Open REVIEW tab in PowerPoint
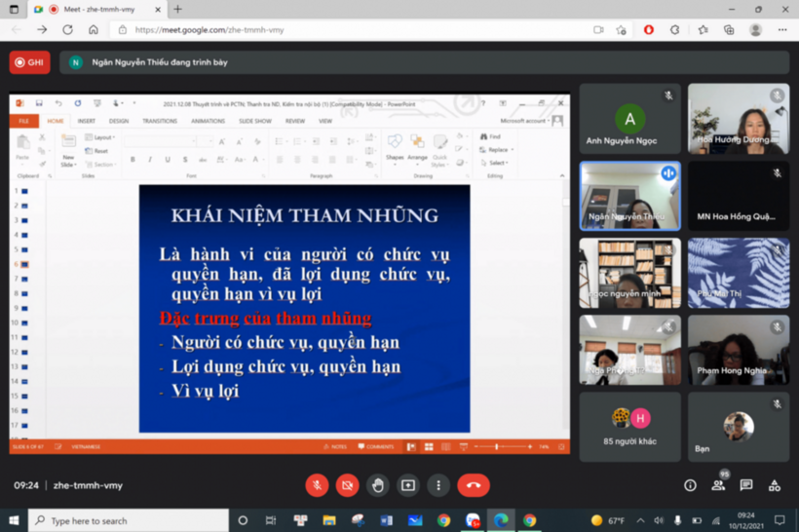The image size is (799, 532). click(x=295, y=121)
